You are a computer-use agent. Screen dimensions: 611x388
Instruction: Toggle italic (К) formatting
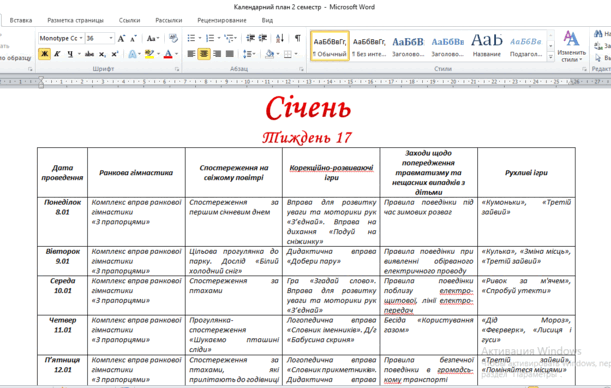coord(57,54)
